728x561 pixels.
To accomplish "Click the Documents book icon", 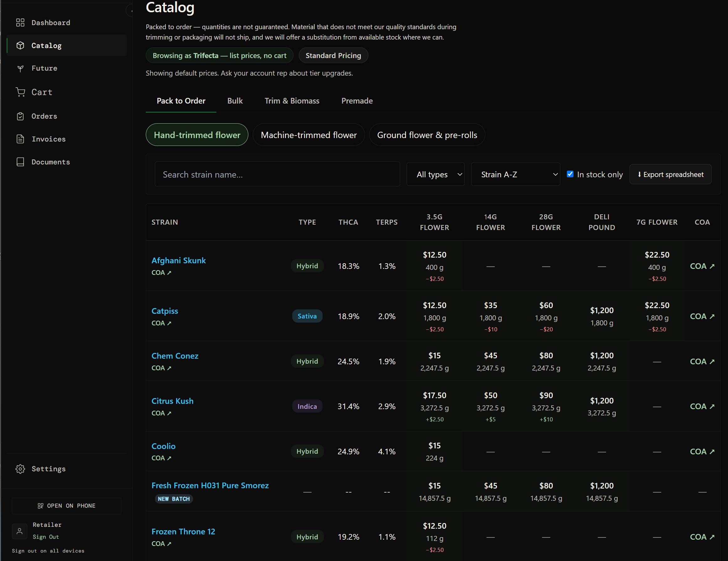I will pyautogui.click(x=20, y=162).
